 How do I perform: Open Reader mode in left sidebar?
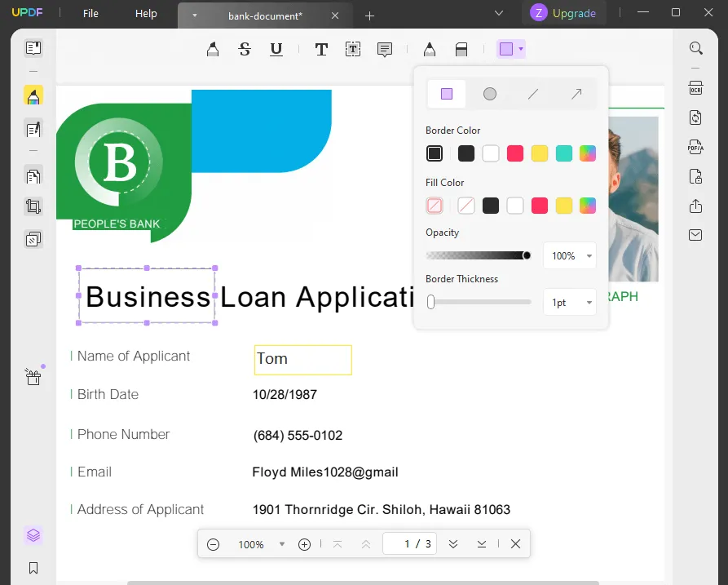click(x=33, y=48)
